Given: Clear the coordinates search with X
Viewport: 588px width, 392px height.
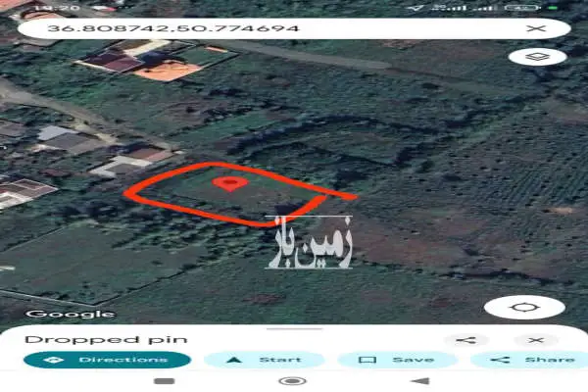Looking at the screenshot, I should pos(536,28).
